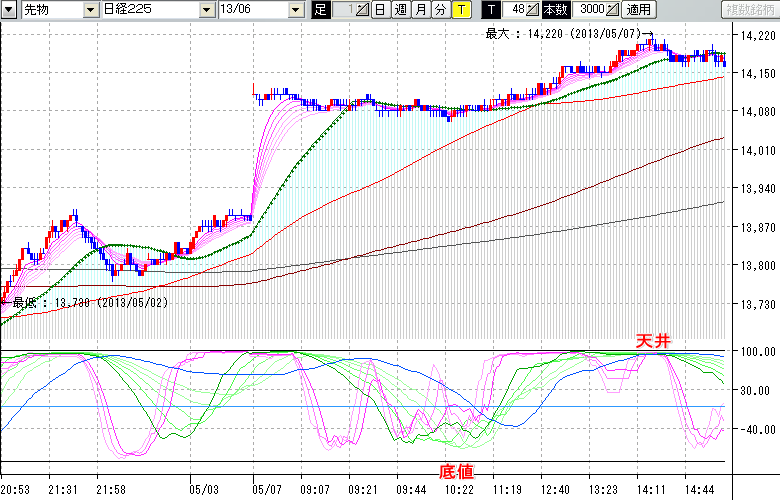780x500 pixels.
Task: Click the 3000 bar count field
Action: tap(586, 10)
